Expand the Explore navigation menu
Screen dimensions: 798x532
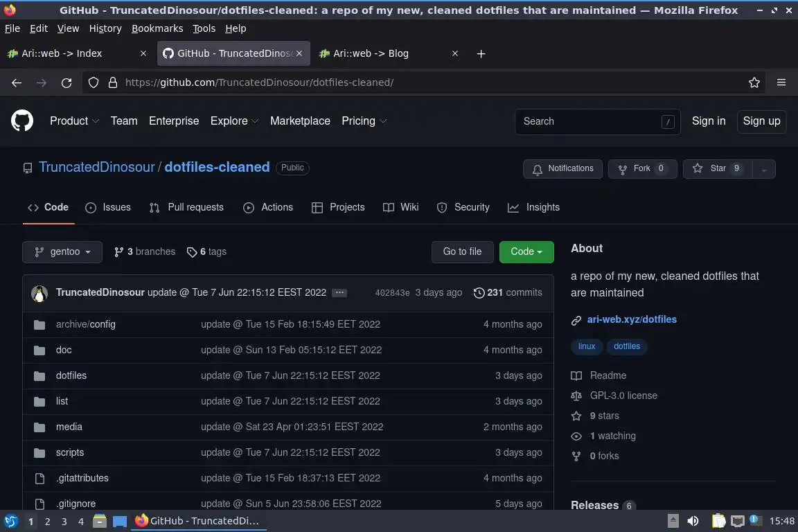tap(235, 121)
